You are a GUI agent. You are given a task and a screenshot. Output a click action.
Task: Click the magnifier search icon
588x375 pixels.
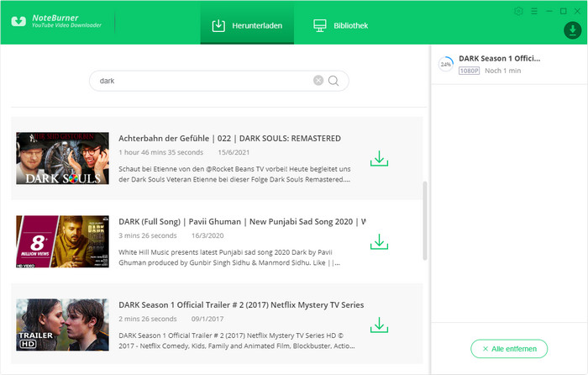[x=333, y=81]
